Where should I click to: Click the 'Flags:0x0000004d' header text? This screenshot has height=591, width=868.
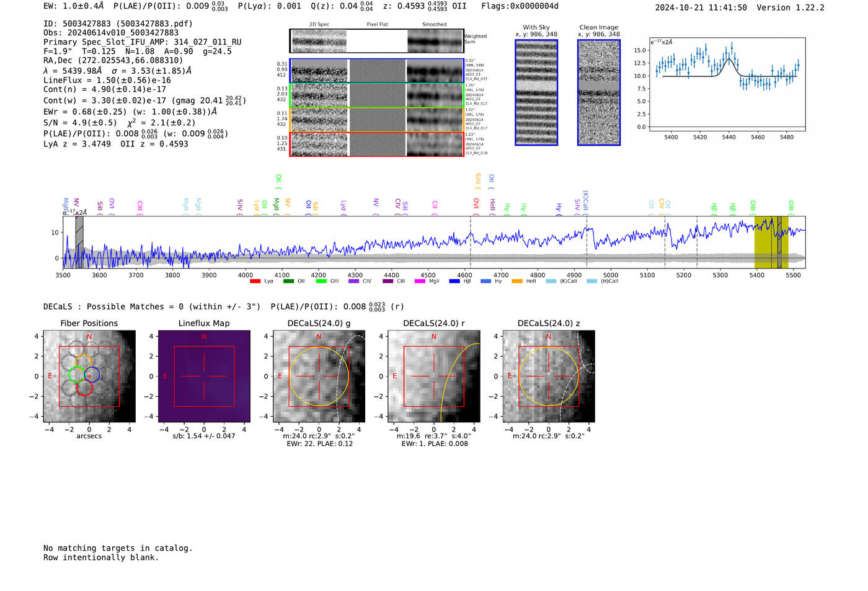(x=520, y=6)
